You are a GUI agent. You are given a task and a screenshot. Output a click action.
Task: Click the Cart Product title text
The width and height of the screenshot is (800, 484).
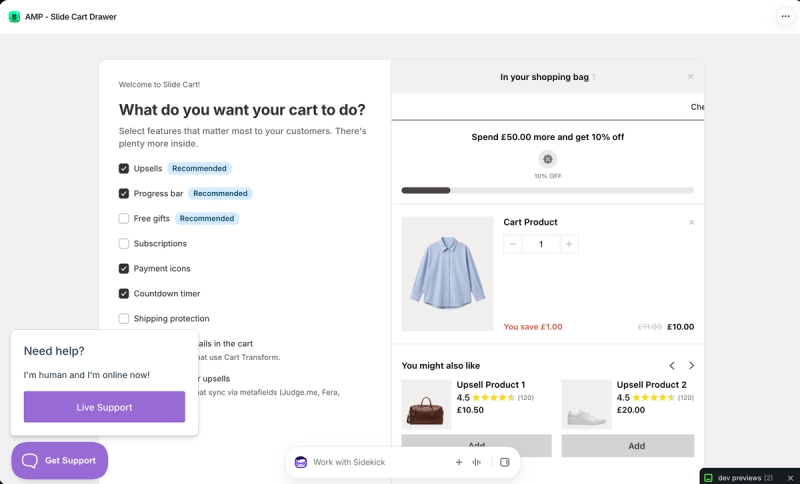click(x=530, y=222)
